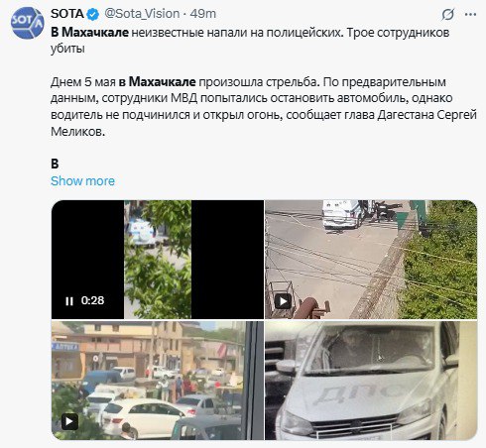Screen dimensions: 486x448
Task: Click the bold В before Show more
Action: [x=55, y=164]
